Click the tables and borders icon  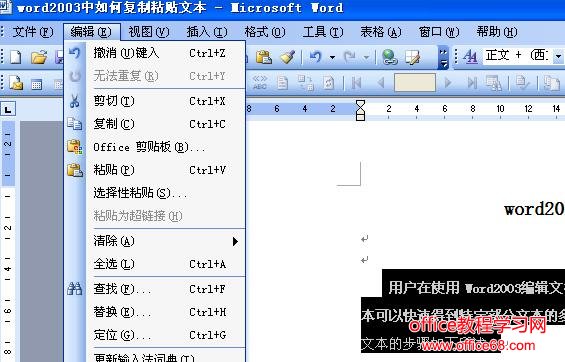click(412, 57)
